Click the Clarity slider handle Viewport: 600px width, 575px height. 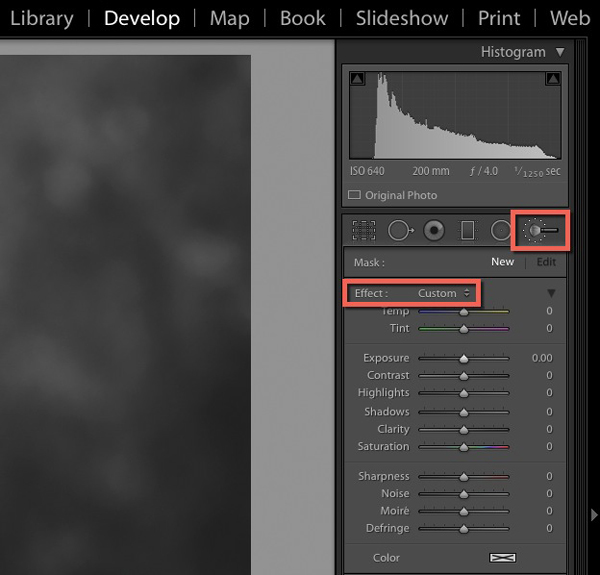point(464,430)
